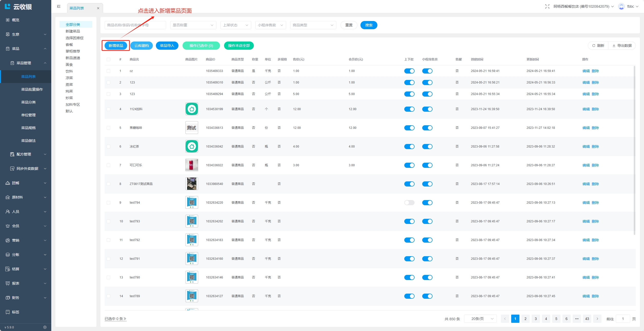Click the user avatar icon for fbbc

(621, 6)
